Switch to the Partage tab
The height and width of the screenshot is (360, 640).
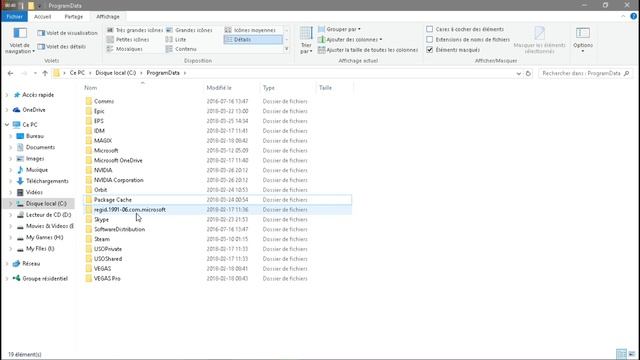pyautogui.click(x=73, y=17)
